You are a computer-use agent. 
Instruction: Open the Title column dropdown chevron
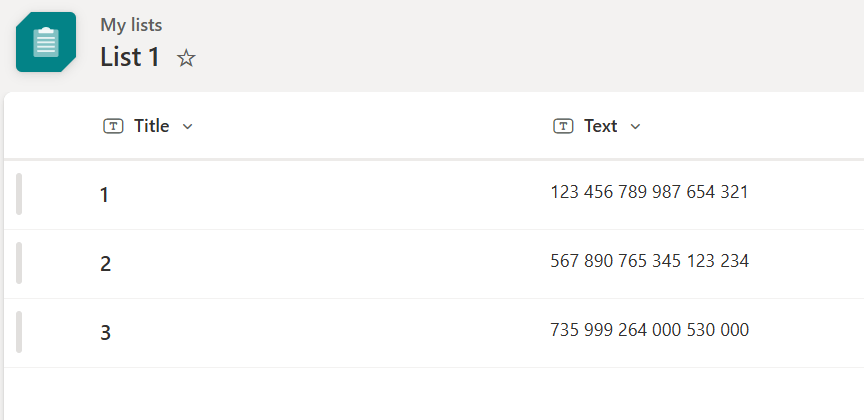coord(187,127)
